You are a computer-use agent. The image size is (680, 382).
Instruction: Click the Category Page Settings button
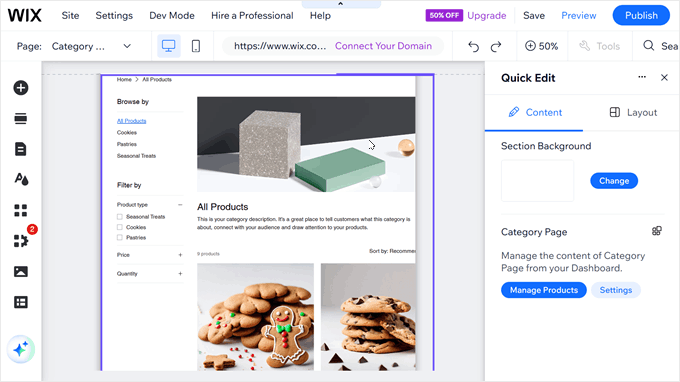point(616,290)
